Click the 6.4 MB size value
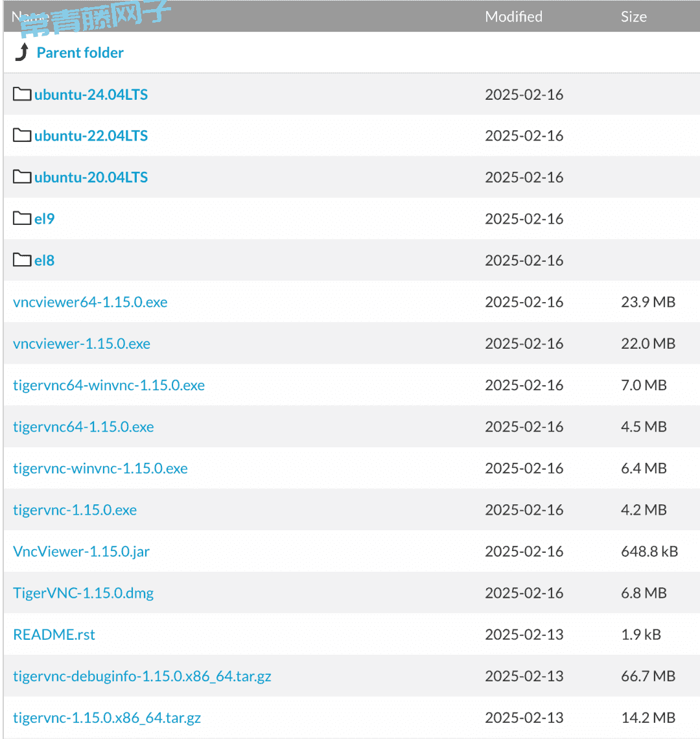700x739 pixels. (644, 468)
